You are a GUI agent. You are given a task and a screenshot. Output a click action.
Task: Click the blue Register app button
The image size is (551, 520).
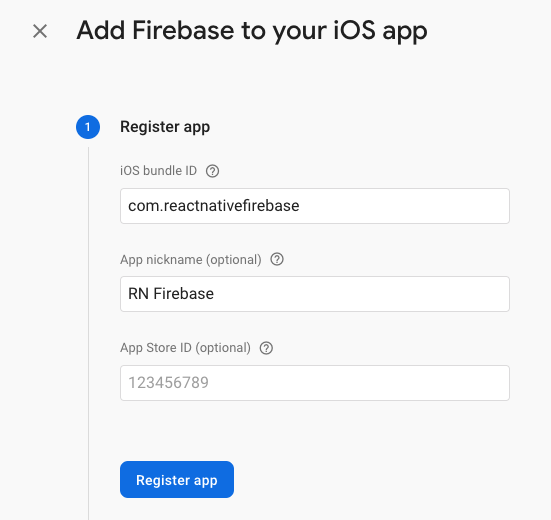[x=177, y=480]
